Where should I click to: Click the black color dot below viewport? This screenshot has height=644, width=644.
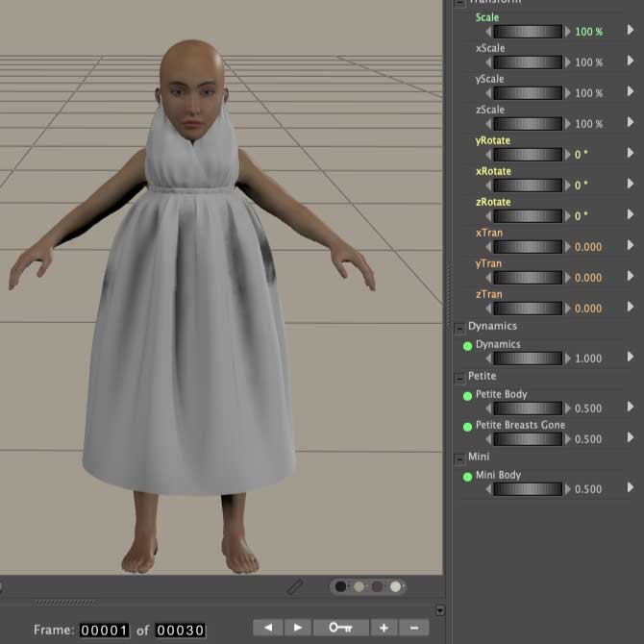[x=341, y=586]
